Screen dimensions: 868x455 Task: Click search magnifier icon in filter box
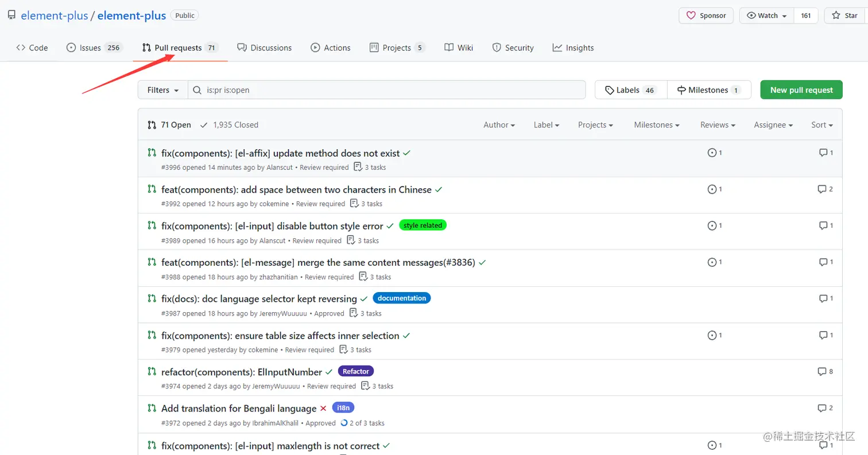pyautogui.click(x=197, y=90)
